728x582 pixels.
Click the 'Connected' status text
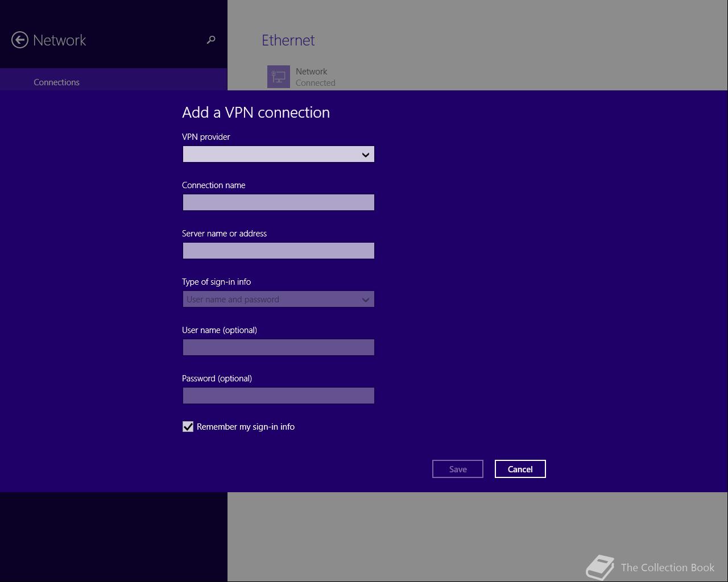[x=316, y=83]
